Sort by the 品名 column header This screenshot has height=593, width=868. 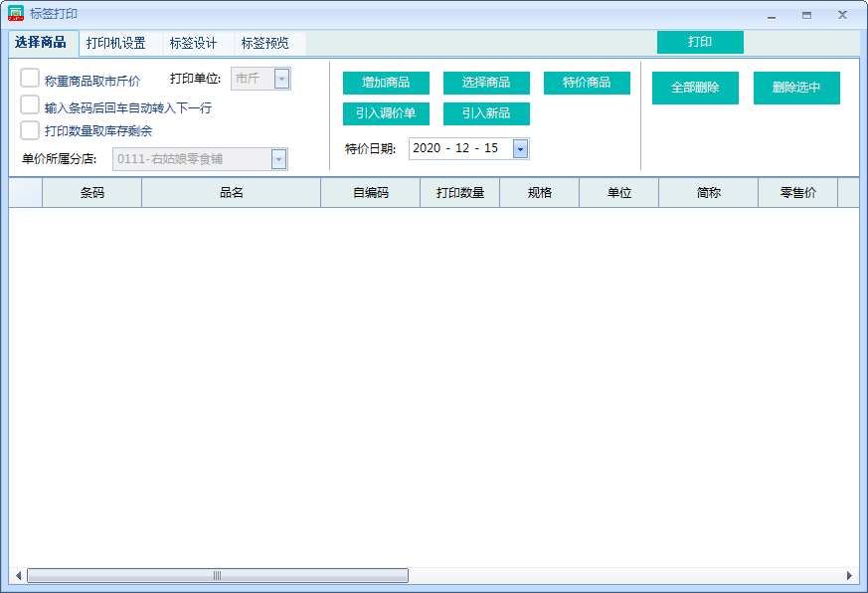(x=232, y=192)
